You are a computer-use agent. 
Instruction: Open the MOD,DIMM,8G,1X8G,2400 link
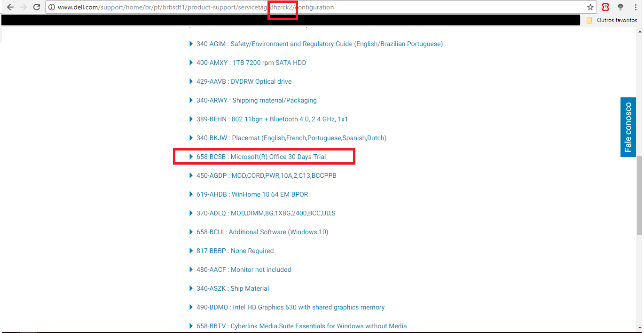(266, 213)
